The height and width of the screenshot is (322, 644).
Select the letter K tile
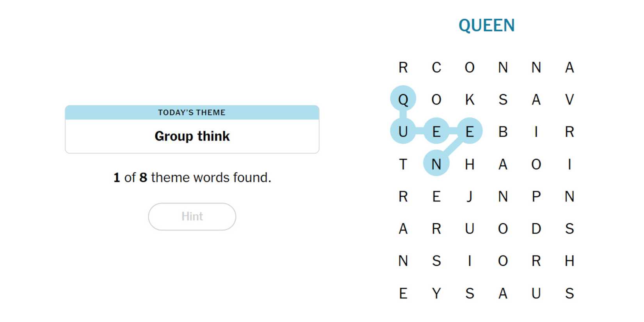coord(470,100)
